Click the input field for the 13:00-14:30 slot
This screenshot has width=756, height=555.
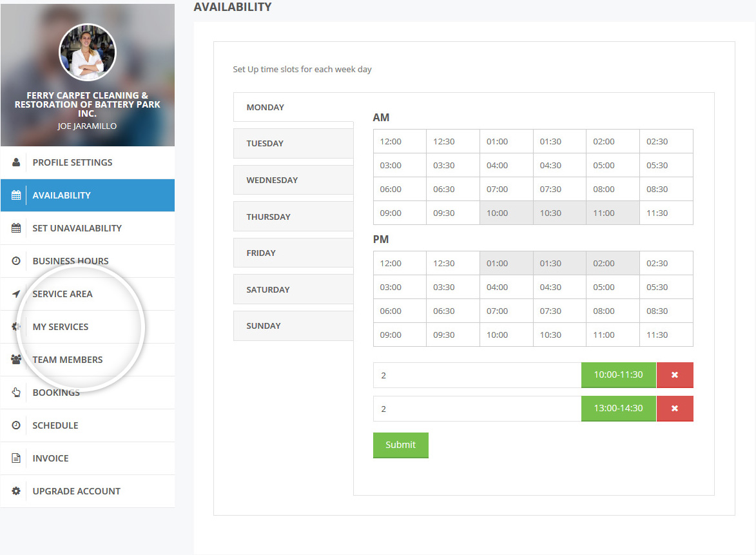(477, 409)
